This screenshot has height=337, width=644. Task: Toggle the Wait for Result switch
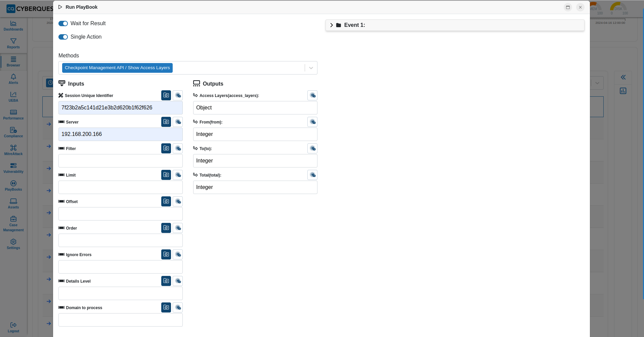point(63,23)
